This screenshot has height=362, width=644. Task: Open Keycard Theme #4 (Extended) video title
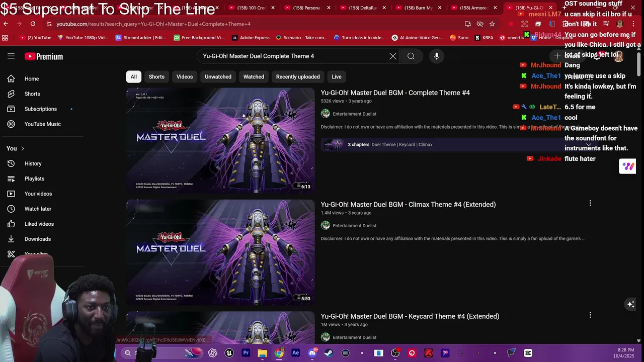tap(410, 316)
